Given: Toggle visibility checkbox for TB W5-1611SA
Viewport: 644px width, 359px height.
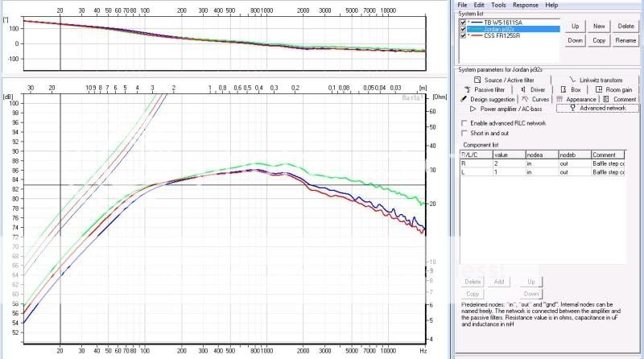Looking at the screenshot, I should pyautogui.click(x=462, y=23).
